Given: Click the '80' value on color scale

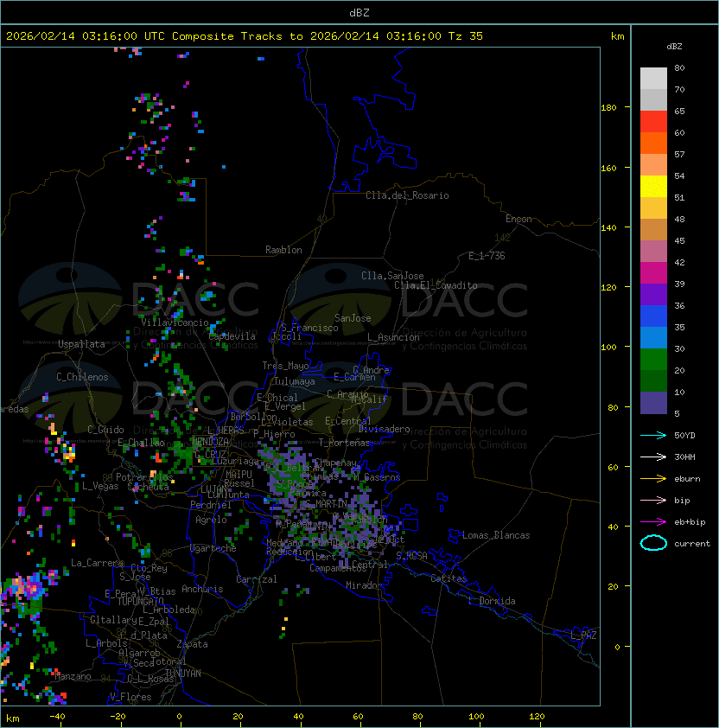Looking at the screenshot, I should 679,67.
